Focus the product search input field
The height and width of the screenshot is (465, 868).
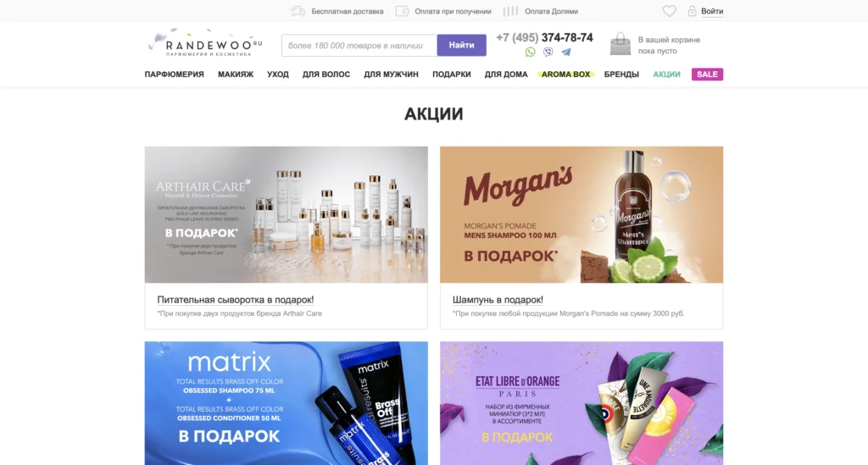[359, 46]
